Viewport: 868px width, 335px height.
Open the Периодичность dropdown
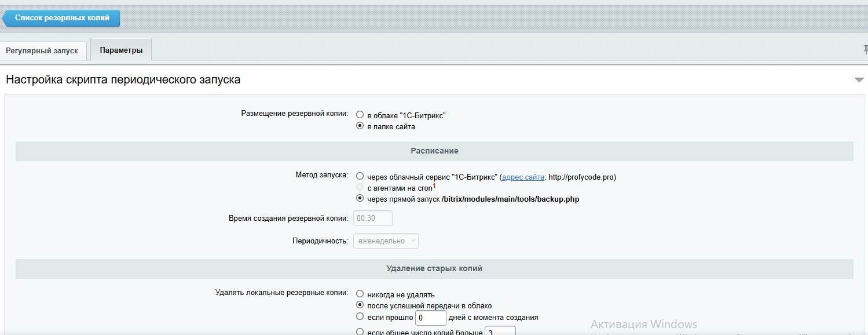386,241
